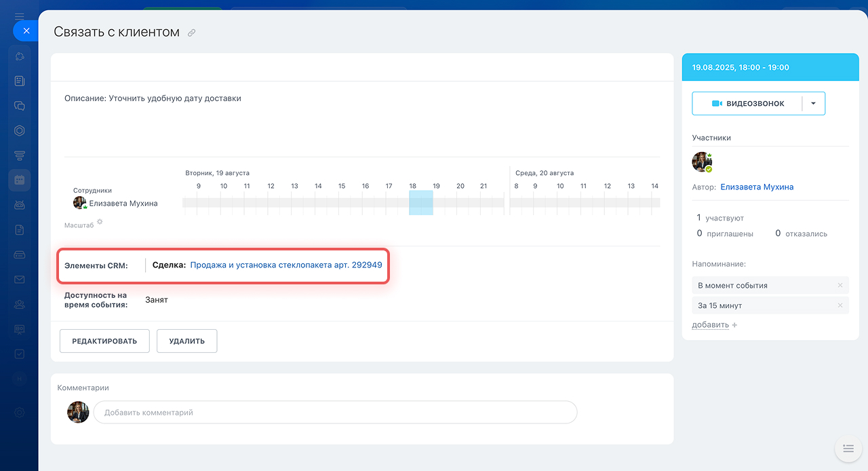Click the Удалить button

point(187,341)
